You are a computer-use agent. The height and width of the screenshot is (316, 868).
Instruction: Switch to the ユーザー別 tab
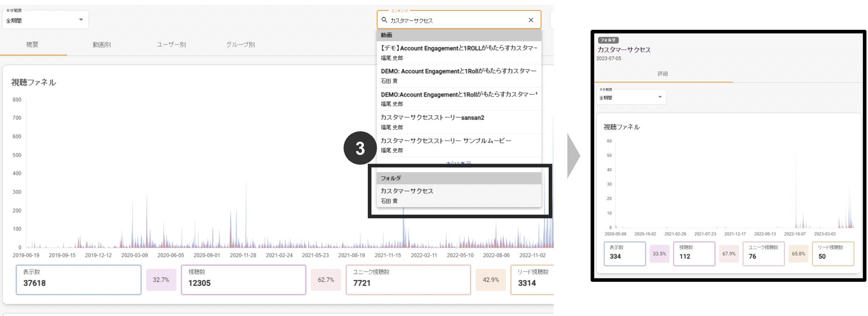(x=171, y=44)
